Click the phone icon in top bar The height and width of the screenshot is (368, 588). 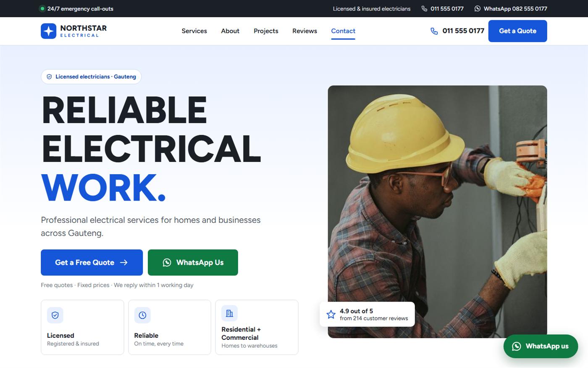424,8
